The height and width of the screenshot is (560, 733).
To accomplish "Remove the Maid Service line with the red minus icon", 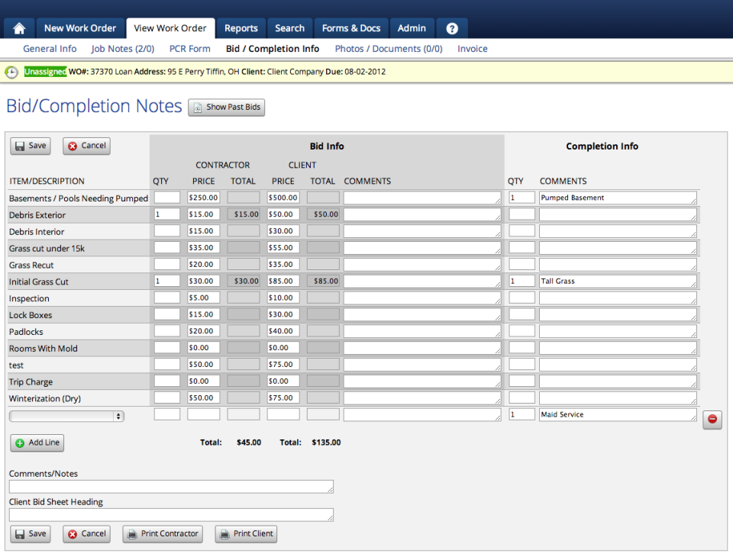I will (712, 420).
